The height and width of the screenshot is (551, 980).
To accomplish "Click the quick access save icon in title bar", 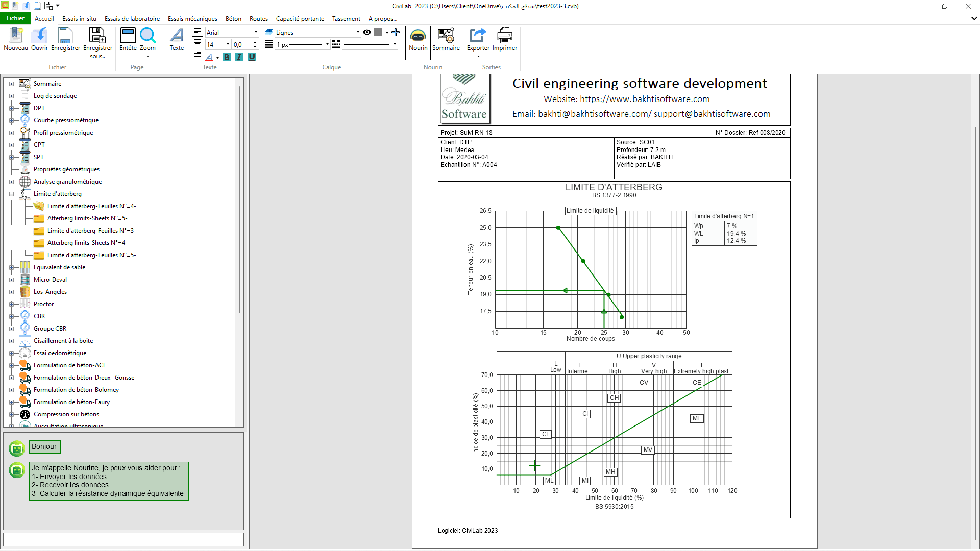I will pos(37,6).
